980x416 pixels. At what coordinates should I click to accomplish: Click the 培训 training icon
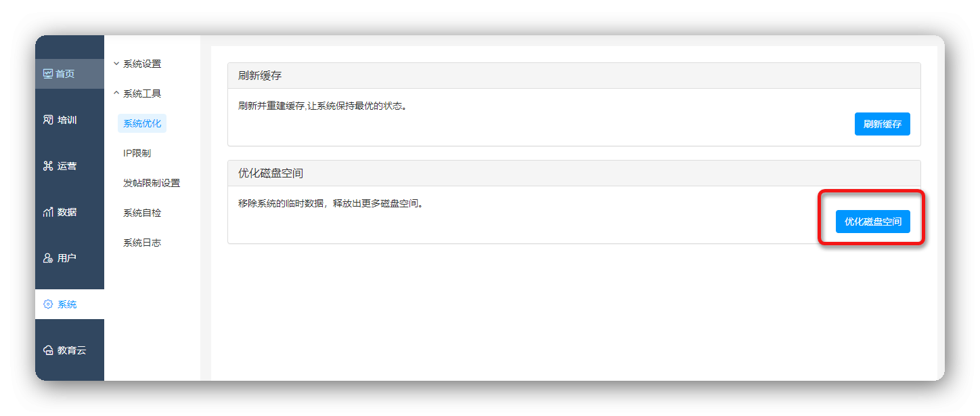click(48, 119)
